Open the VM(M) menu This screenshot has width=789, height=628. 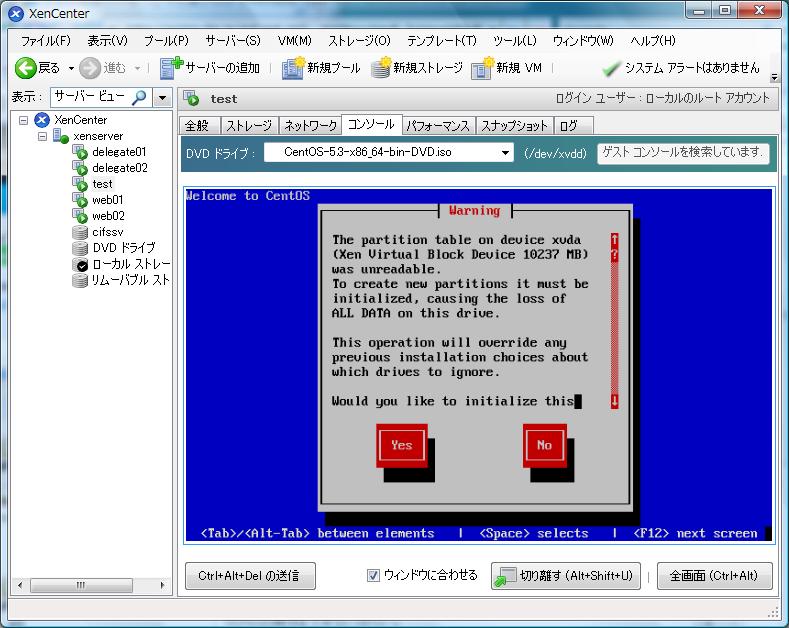click(x=294, y=40)
